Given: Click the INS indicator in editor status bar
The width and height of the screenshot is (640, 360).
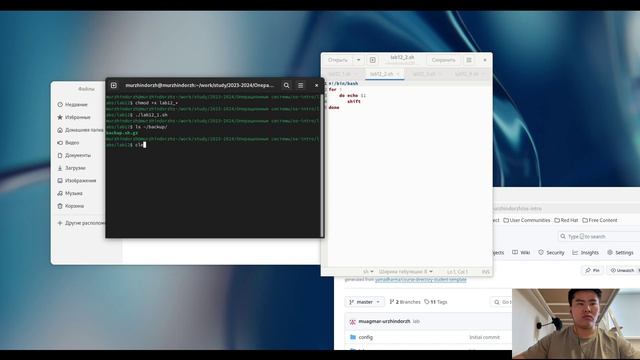Looking at the screenshot, I should (485, 271).
